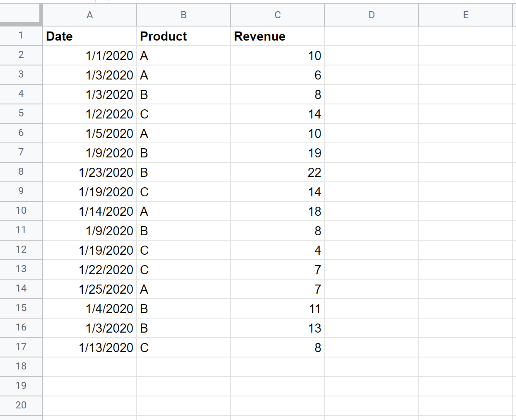Select Product cell C in row 12
The width and height of the screenshot is (516, 420).
pos(183,250)
